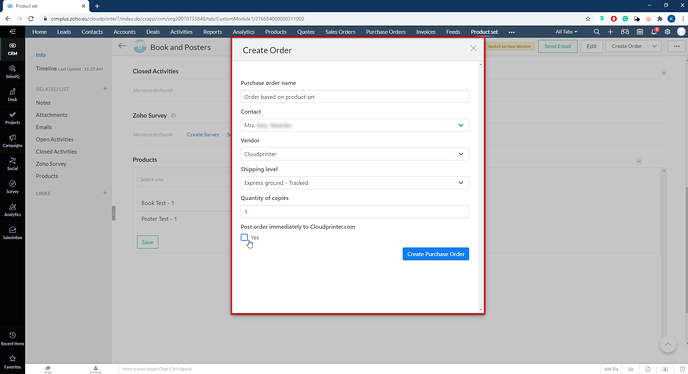Click the plus quick-create icon in header

pos(610,32)
